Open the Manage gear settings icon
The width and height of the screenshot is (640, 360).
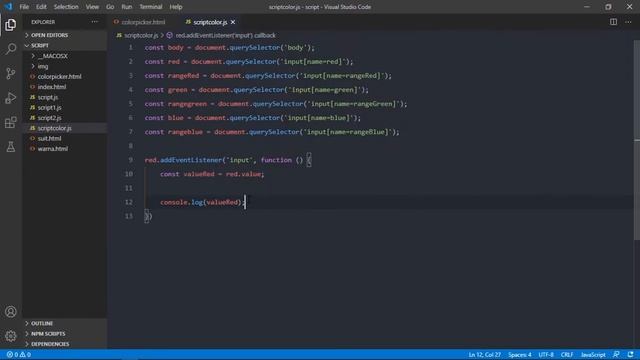(11, 336)
